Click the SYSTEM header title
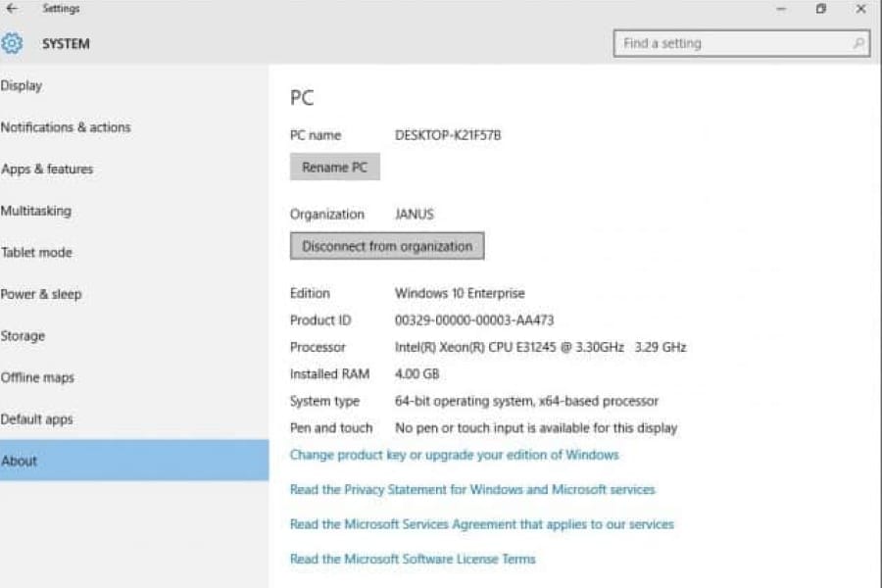882x588 pixels. coord(66,44)
